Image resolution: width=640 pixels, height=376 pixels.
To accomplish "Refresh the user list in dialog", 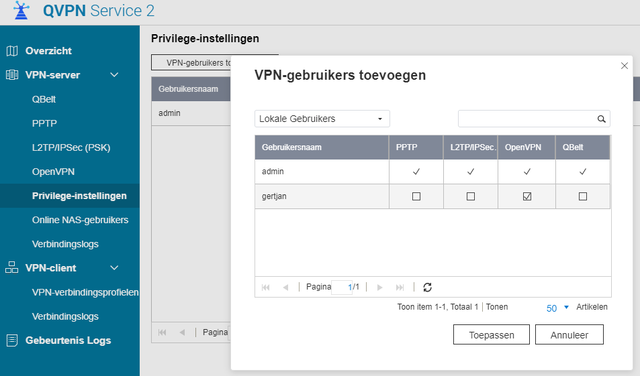I will tap(427, 287).
